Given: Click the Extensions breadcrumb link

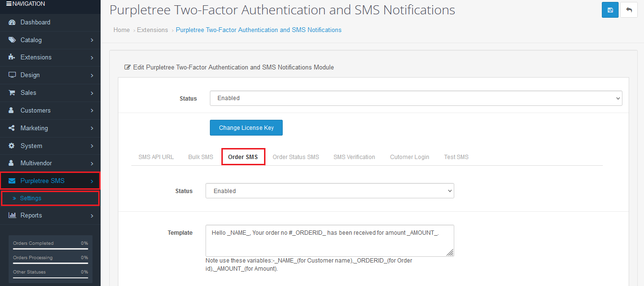Looking at the screenshot, I should [152, 30].
